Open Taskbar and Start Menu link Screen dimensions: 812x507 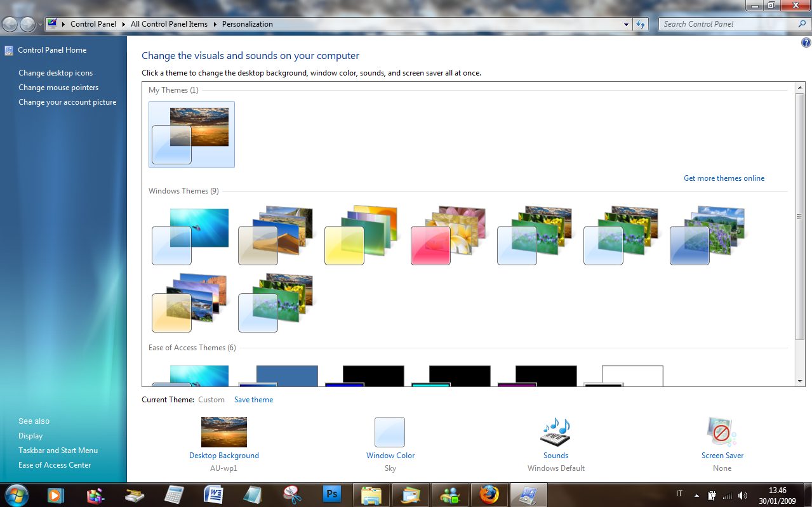[58, 451]
